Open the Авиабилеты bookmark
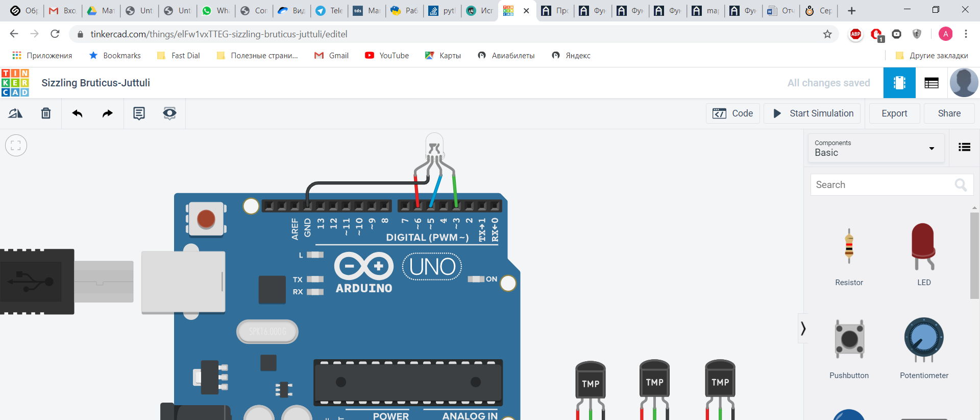The height and width of the screenshot is (420, 980). (506, 56)
